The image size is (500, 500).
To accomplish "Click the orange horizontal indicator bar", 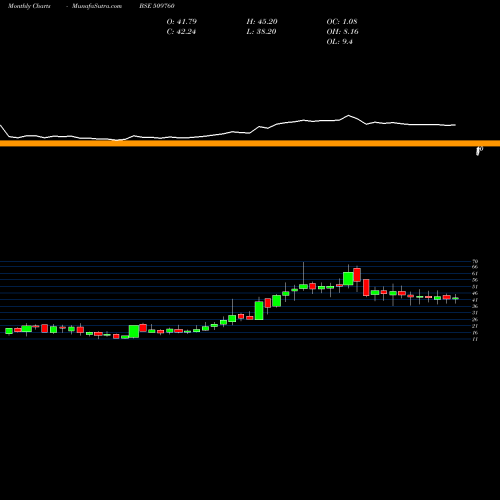I will 250,143.
